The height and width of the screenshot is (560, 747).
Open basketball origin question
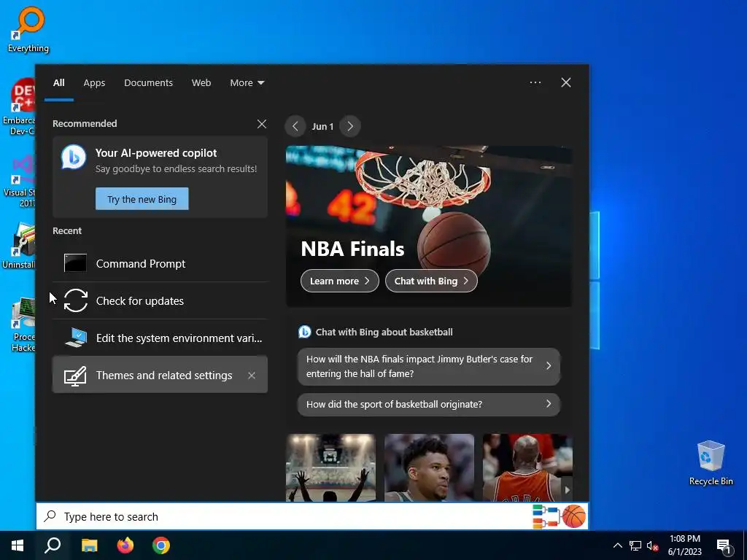point(429,404)
